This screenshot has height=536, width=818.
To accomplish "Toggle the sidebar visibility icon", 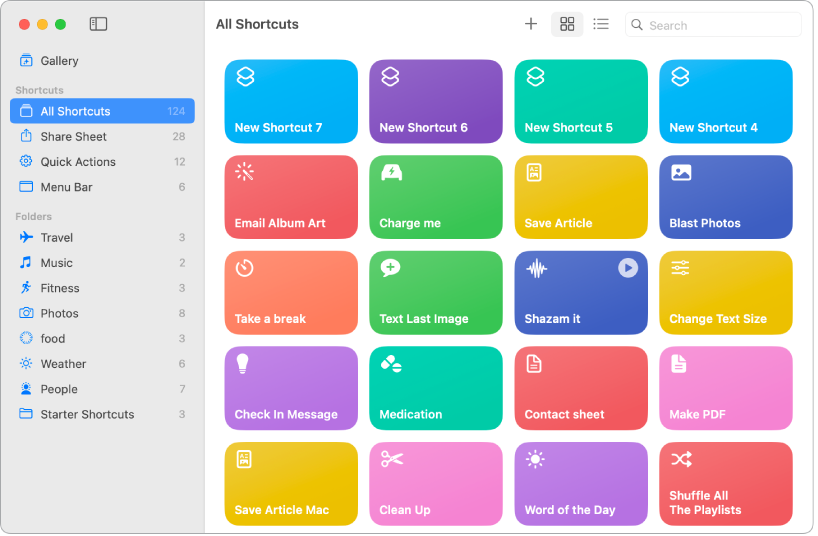I will [x=98, y=24].
